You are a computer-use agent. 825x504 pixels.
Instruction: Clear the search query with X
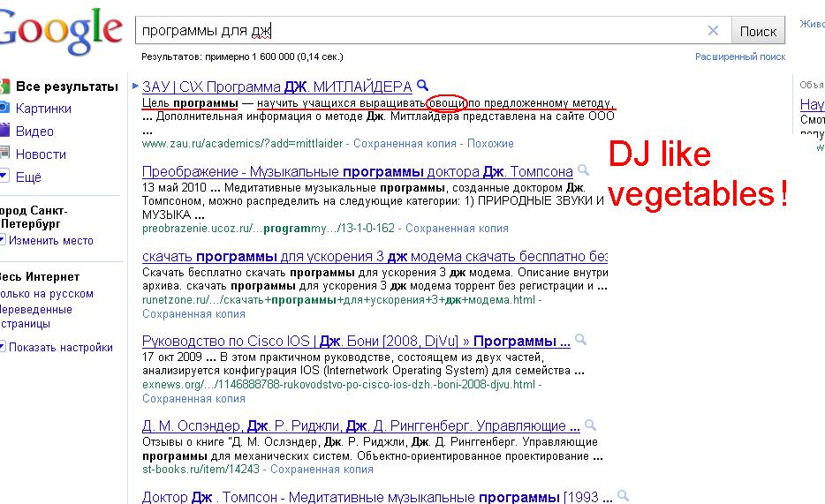(x=713, y=31)
